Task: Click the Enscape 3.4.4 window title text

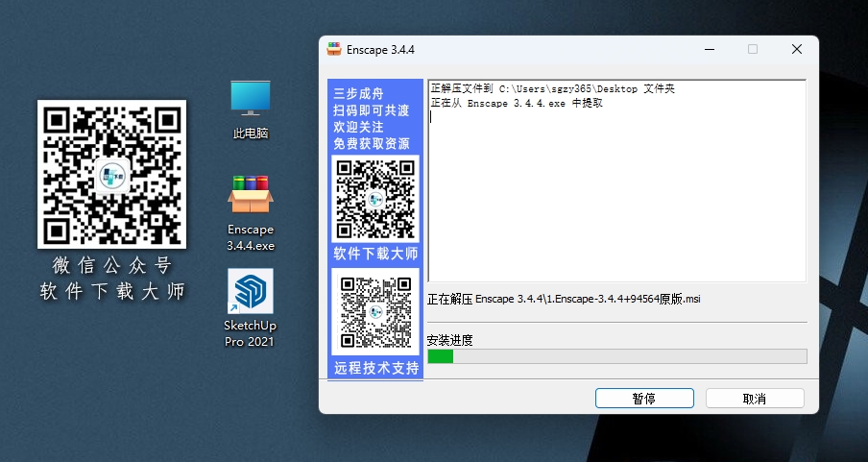Action: (380, 50)
